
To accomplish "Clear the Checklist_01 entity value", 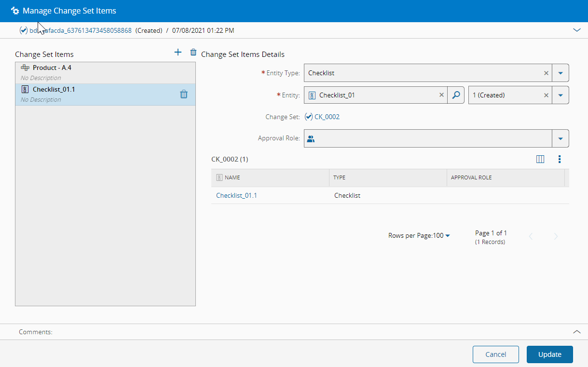I will (x=441, y=95).
